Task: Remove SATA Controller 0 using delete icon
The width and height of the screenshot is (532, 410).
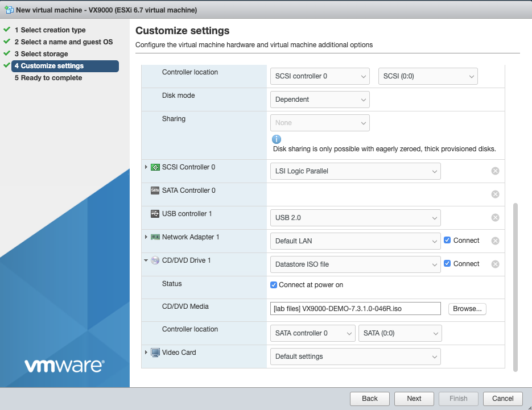Action: (x=495, y=194)
